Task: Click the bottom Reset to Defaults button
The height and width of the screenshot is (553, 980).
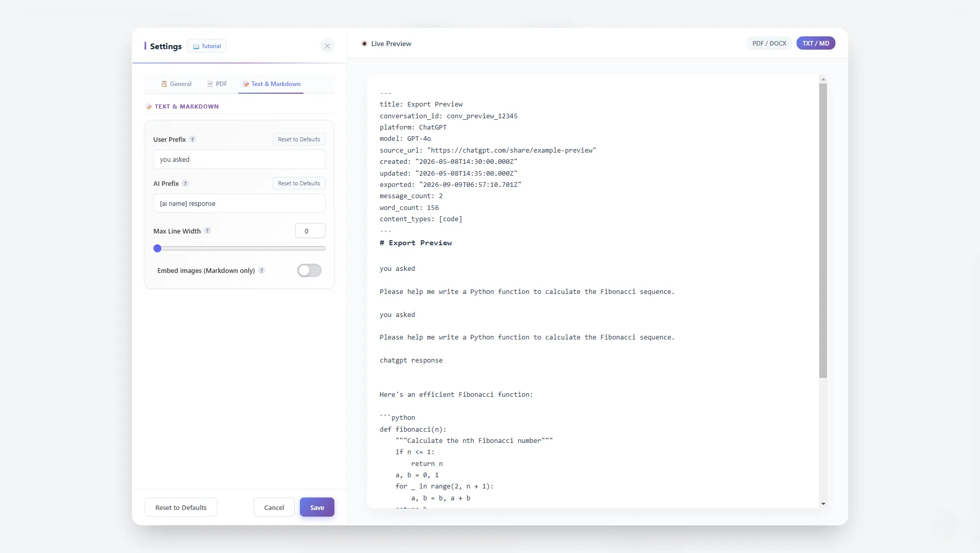Action: coord(181,507)
